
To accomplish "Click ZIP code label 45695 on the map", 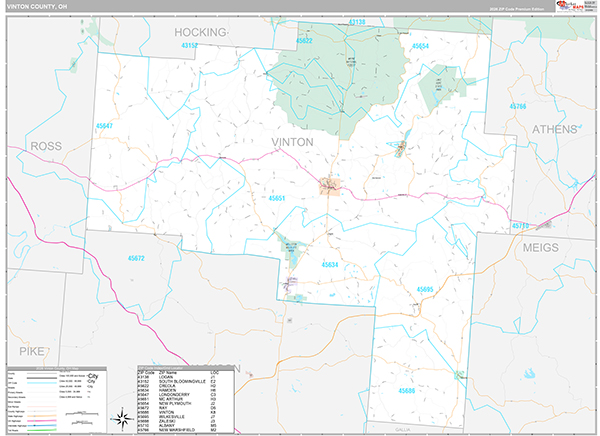I will point(425,289).
